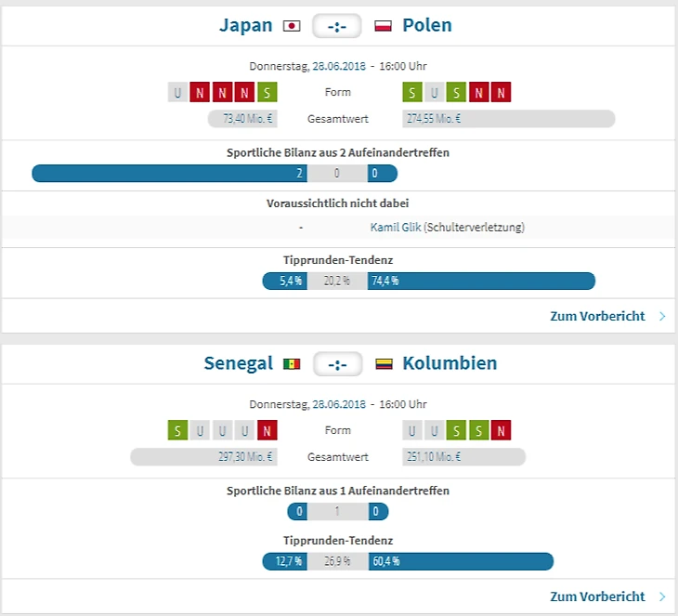Open the Kolumbien team page
Screen dimensions: 678x616
[x=450, y=362]
